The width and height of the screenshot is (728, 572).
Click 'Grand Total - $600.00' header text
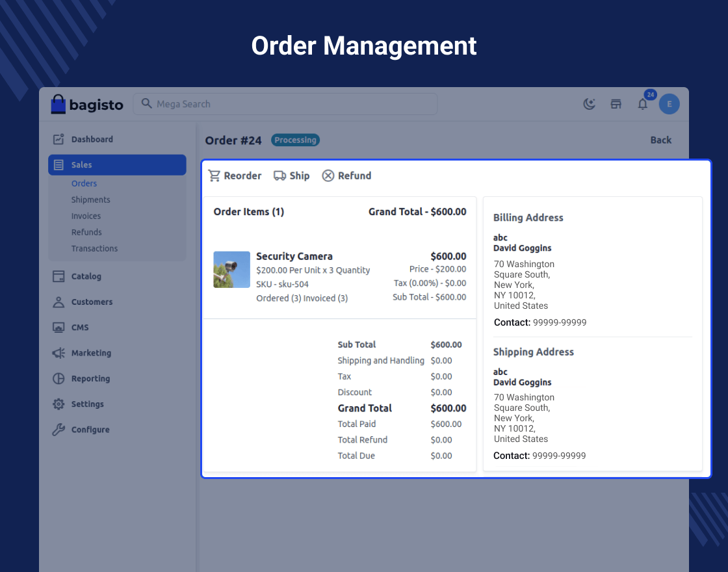[417, 212]
